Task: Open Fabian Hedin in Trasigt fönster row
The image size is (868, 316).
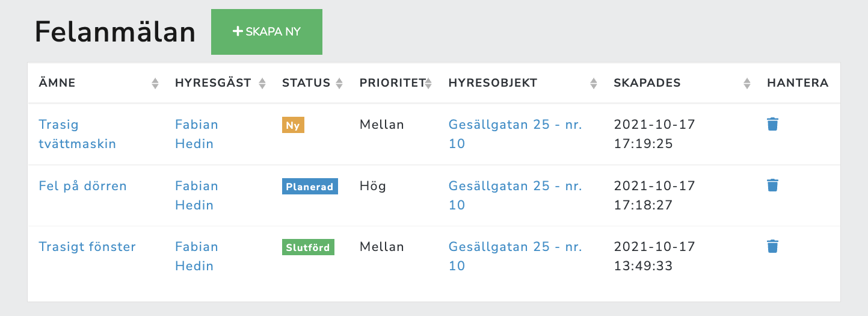Action: pos(197,256)
